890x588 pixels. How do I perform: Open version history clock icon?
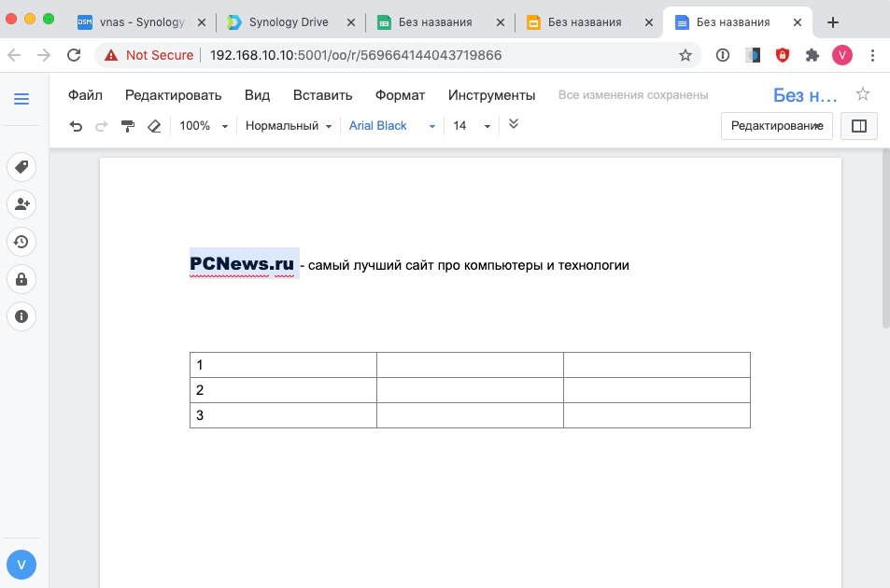point(21,242)
